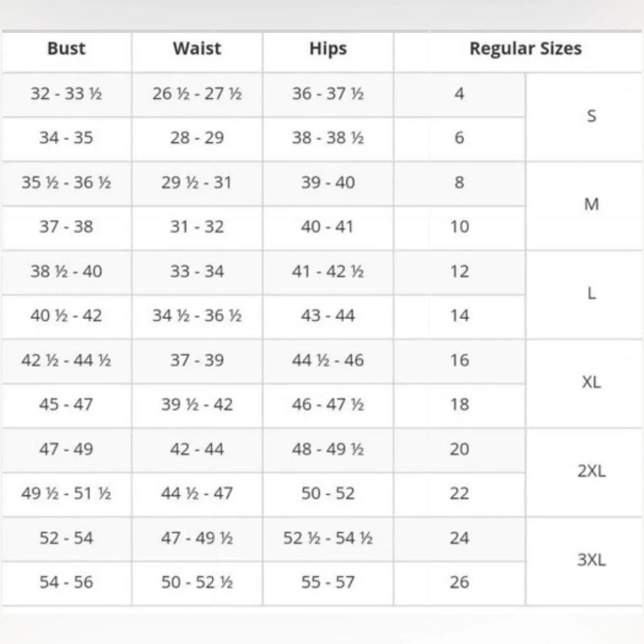Viewport: 644px width, 644px height.
Task: Click bust measurement 32 - 33 ½
Action: pyautogui.click(x=66, y=94)
